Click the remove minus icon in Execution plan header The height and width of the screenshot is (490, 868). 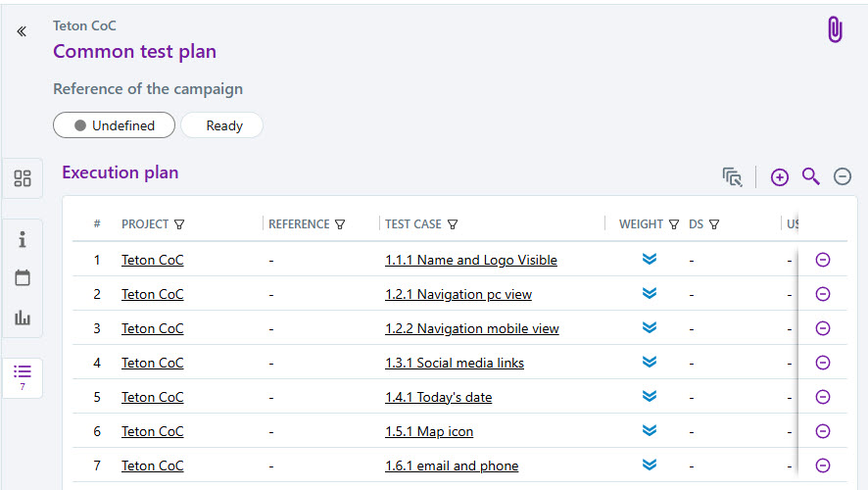843,176
